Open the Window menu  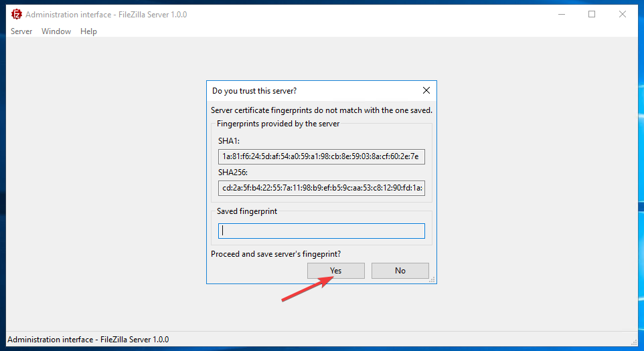coord(56,31)
